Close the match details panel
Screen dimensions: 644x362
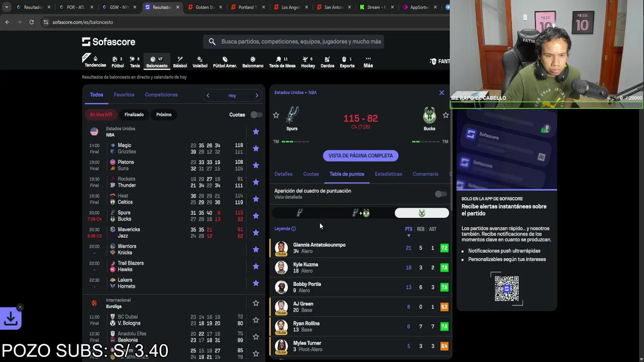(442, 93)
